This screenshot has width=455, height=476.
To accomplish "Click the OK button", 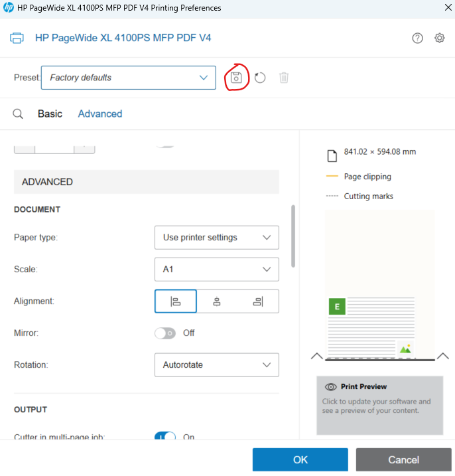I will coord(300,459).
